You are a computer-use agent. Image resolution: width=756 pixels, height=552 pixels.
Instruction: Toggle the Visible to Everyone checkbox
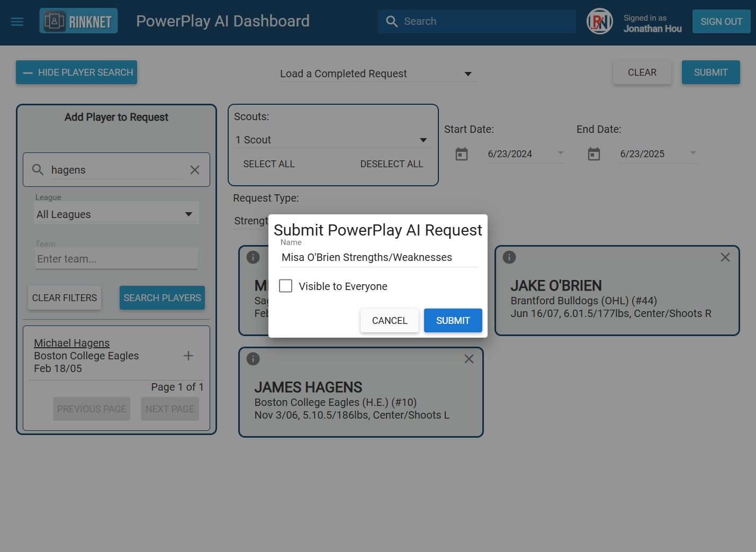(286, 286)
